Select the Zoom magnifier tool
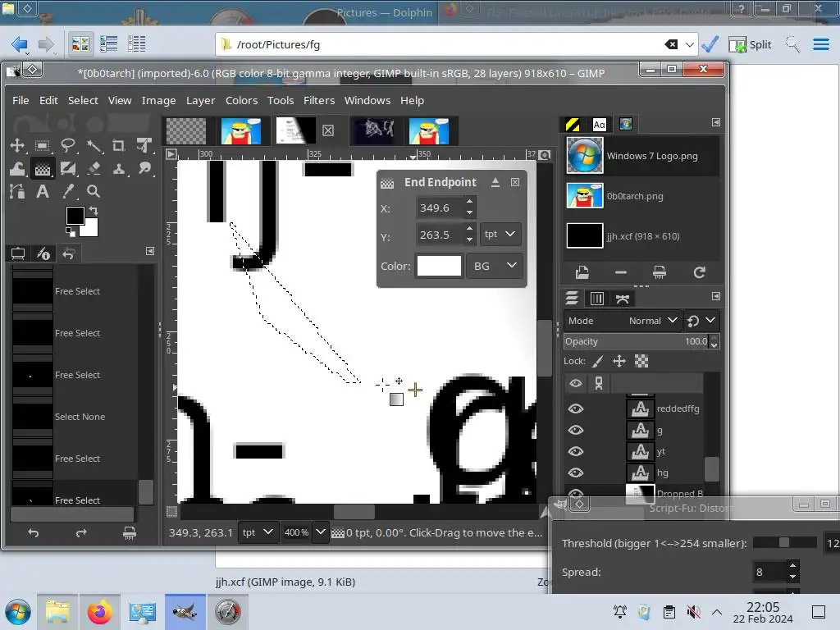The width and height of the screenshot is (840, 630). point(94,191)
